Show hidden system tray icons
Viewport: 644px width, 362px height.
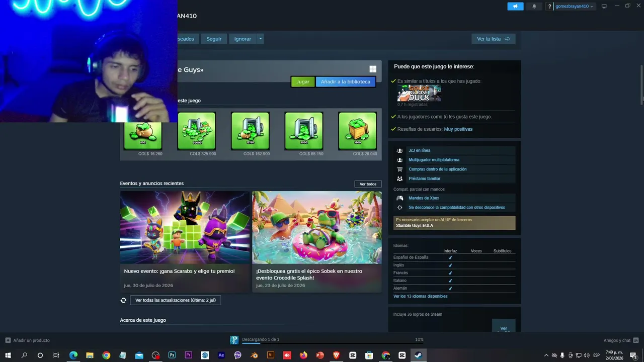[x=546, y=355]
